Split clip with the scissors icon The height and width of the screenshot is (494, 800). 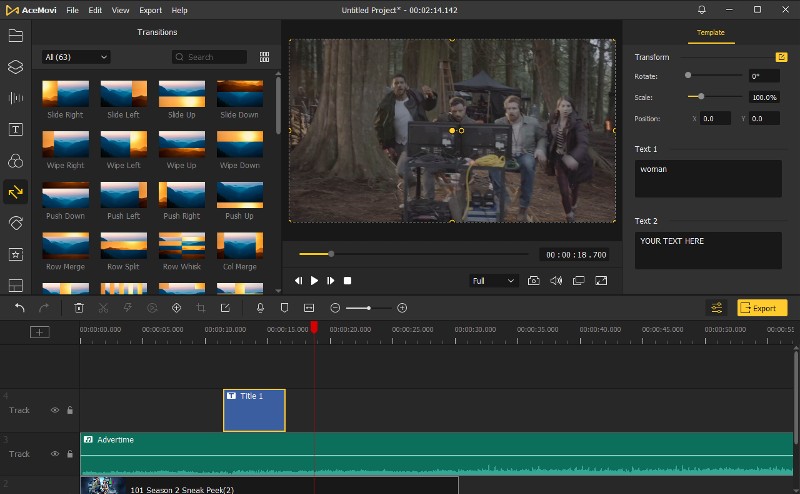coord(104,308)
